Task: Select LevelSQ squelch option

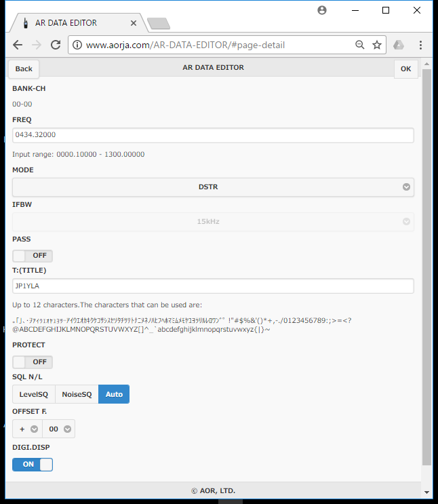Action: coord(34,394)
